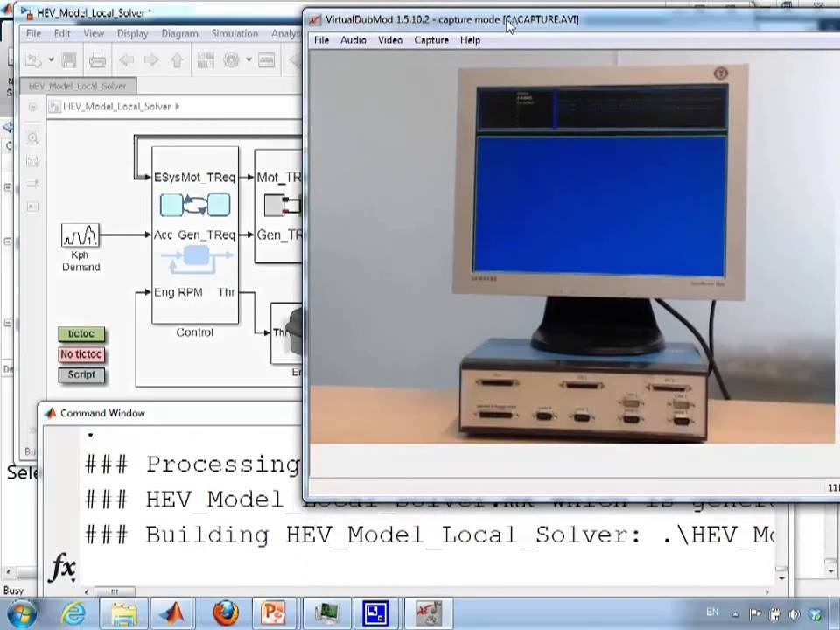Click the Eng RPM port label
840x630 pixels.
(178, 292)
